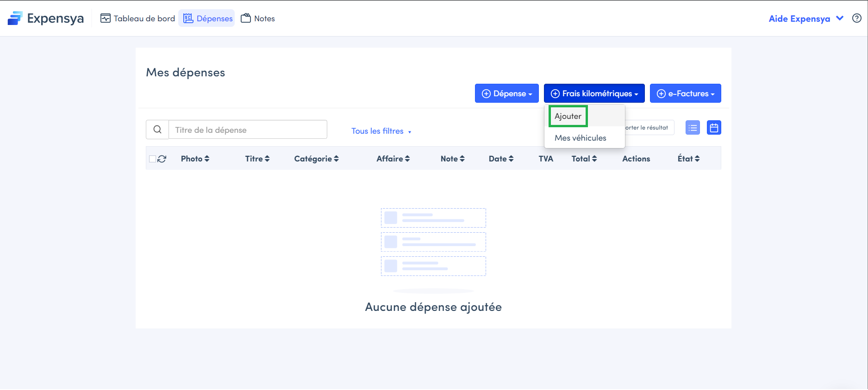Screen dimensions: 868x390
Task: Switch to list view icon
Action: (693, 128)
